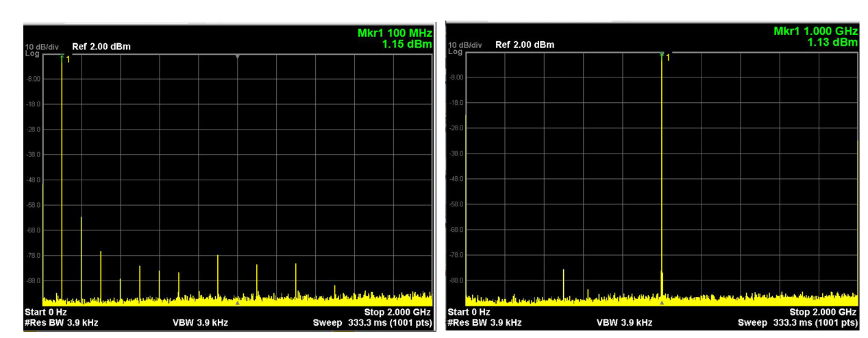Select Stop 2.000 GHz in the right plot

coord(823,312)
